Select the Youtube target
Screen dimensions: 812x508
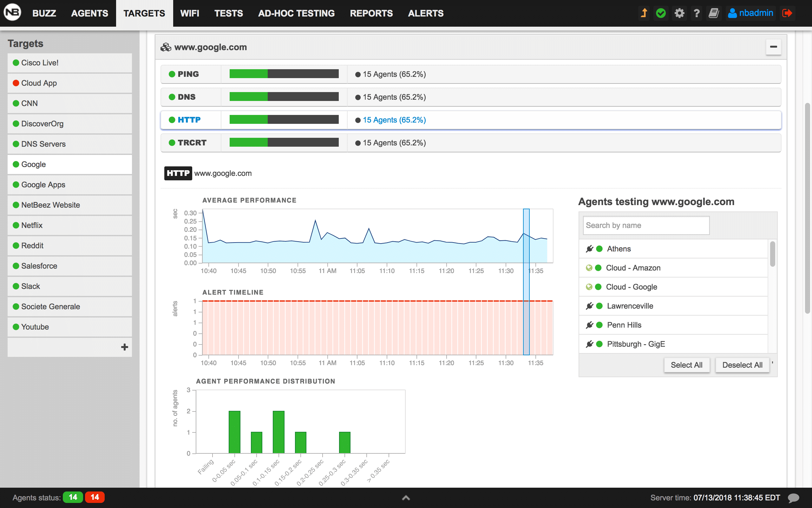point(70,327)
